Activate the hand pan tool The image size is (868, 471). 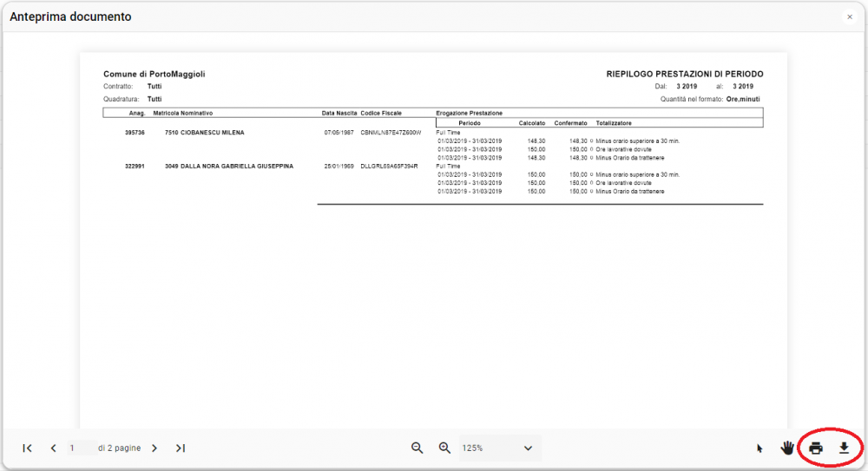tap(787, 448)
